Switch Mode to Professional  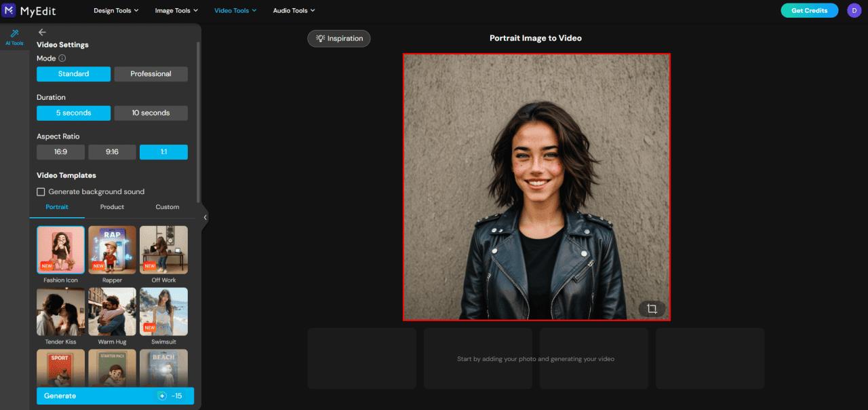pyautogui.click(x=151, y=73)
